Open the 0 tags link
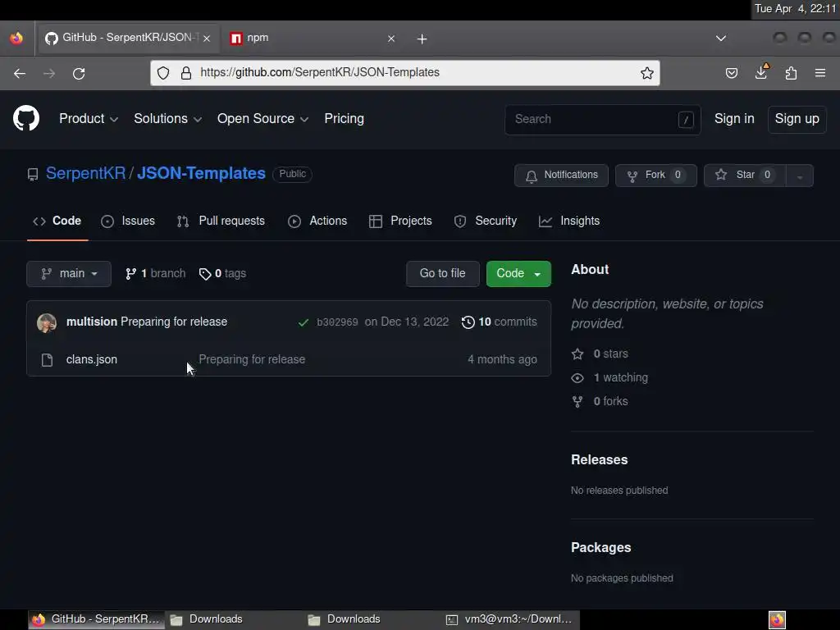Viewport: 840px width, 630px height. click(222, 274)
